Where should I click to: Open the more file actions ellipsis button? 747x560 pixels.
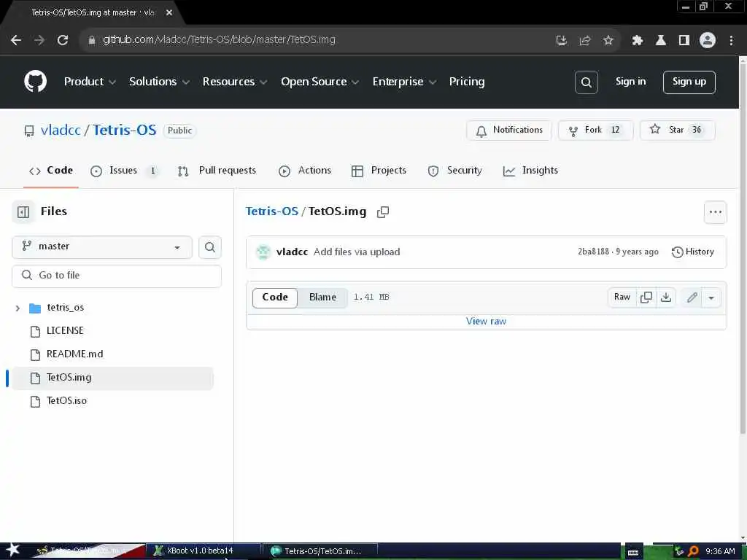click(715, 212)
